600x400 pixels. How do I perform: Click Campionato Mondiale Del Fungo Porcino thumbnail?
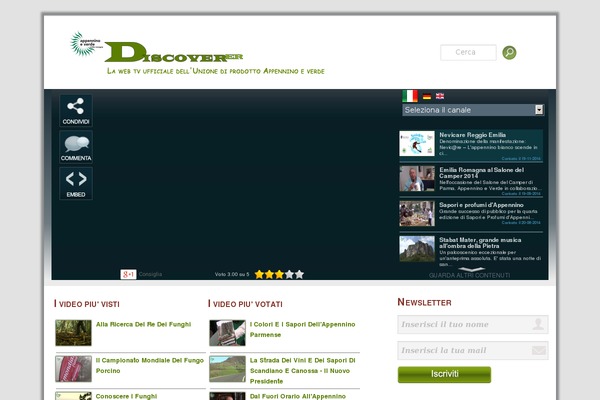(x=73, y=369)
